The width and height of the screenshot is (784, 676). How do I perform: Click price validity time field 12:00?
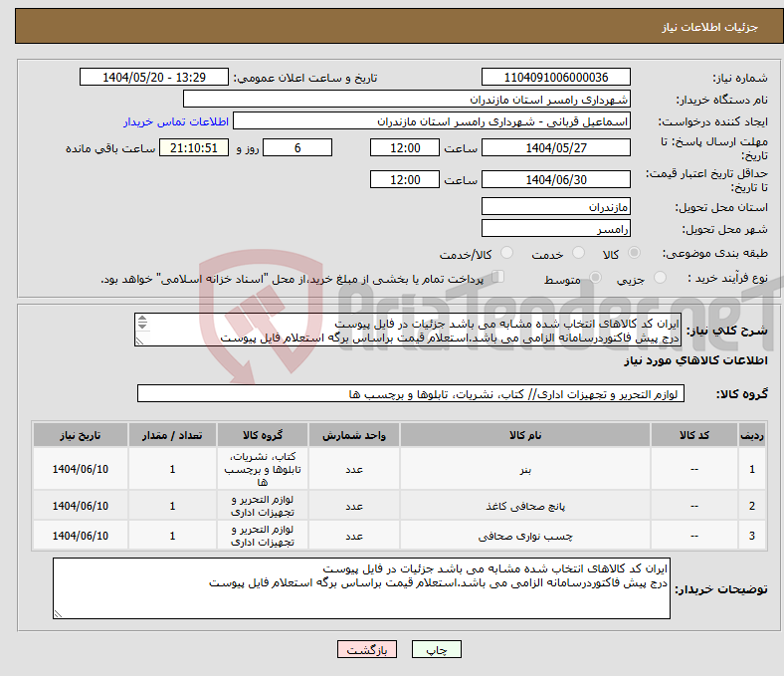point(405,179)
